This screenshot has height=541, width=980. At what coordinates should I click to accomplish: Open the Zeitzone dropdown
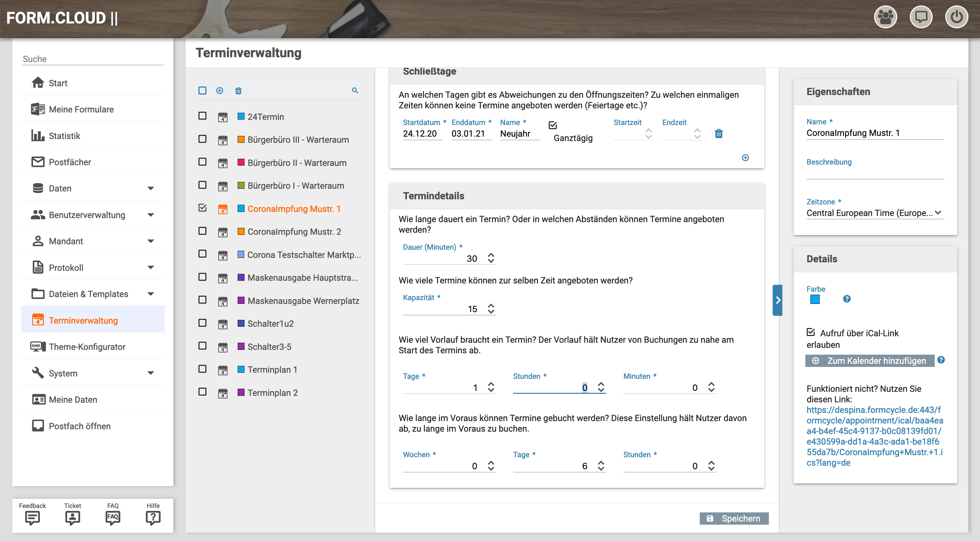click(x=875, y=213)
